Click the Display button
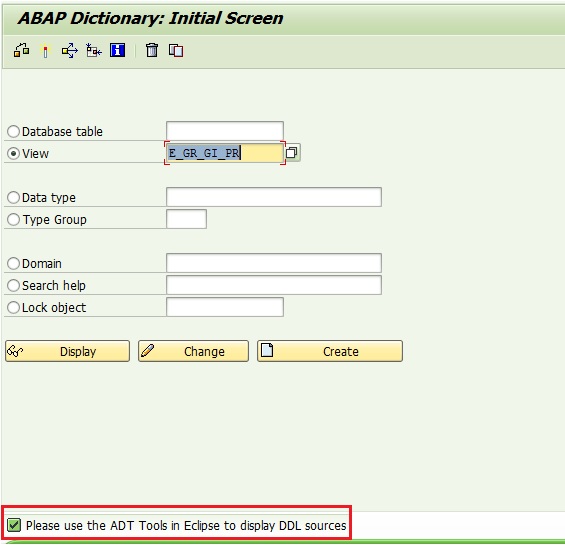 pos(67,351)
